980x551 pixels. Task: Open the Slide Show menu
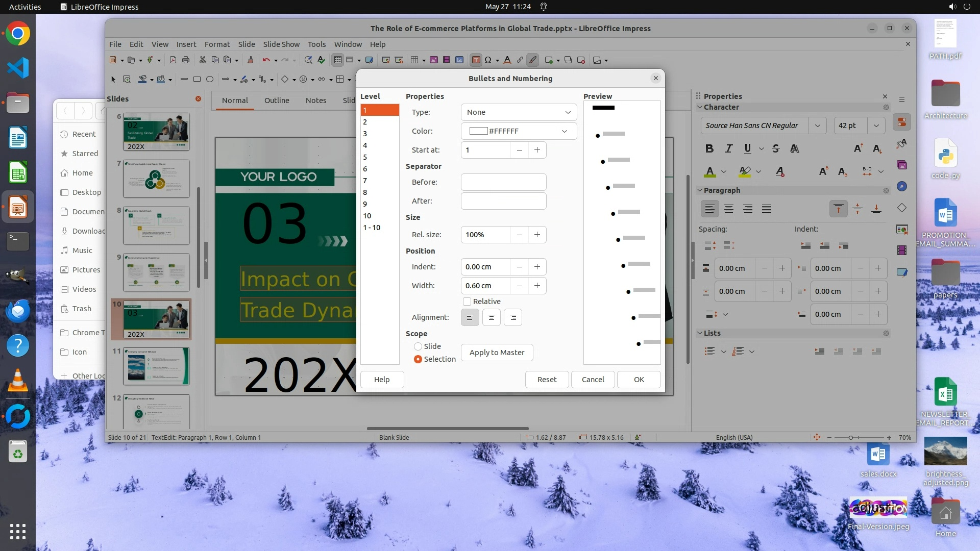tap(281, 44)
